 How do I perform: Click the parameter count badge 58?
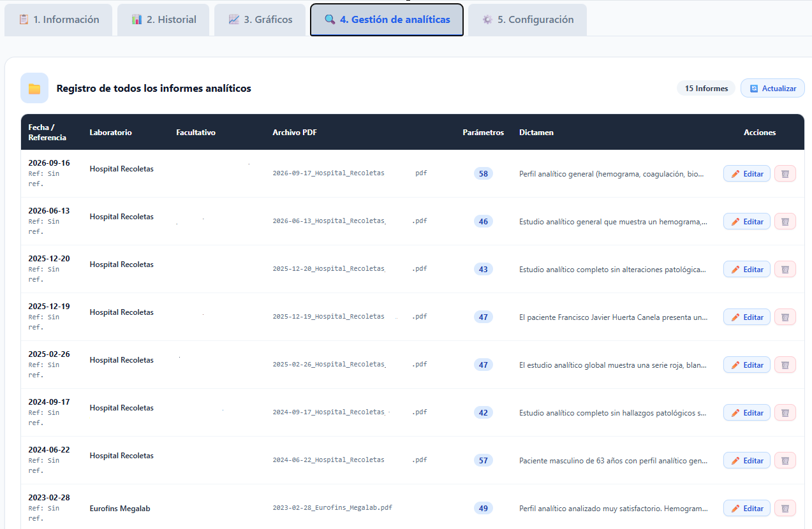[x=483, y=173]
